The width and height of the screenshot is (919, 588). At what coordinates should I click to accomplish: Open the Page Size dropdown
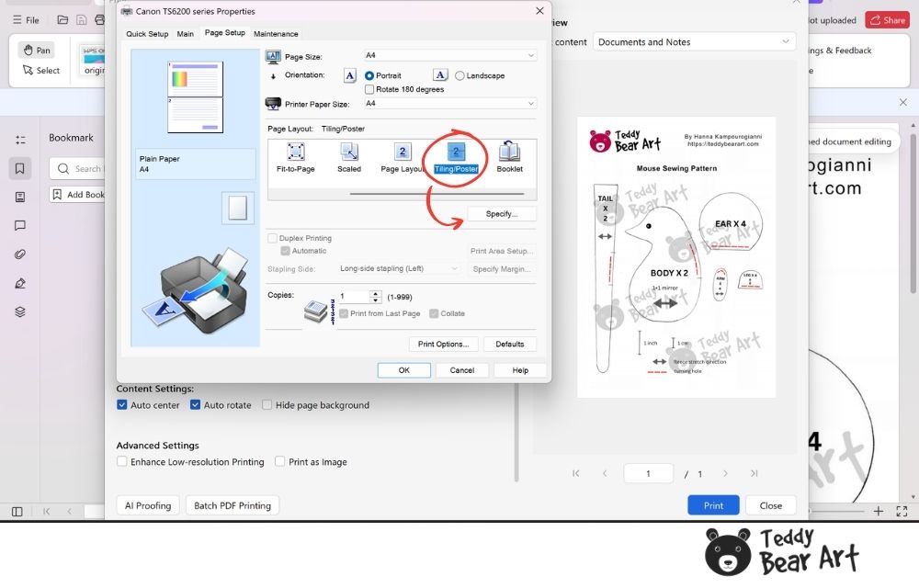point(449,55)
